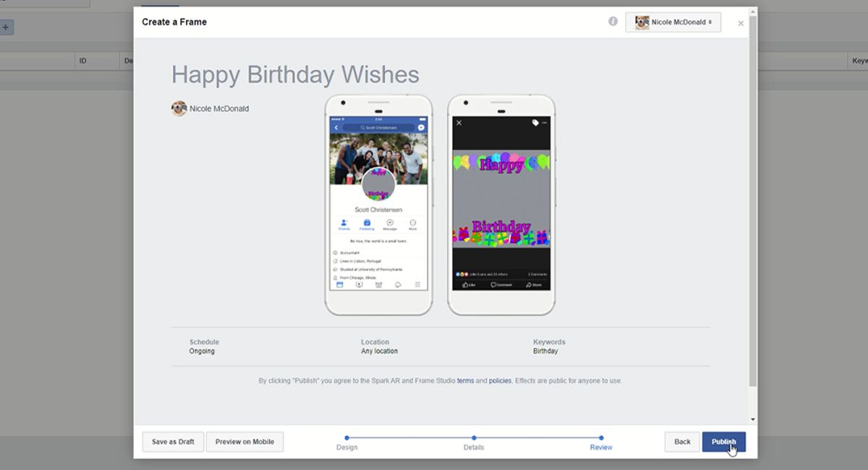The image size is (868, 470).
Task: Click the Happy Birthday Wishes title
Action: click(295, 74)
